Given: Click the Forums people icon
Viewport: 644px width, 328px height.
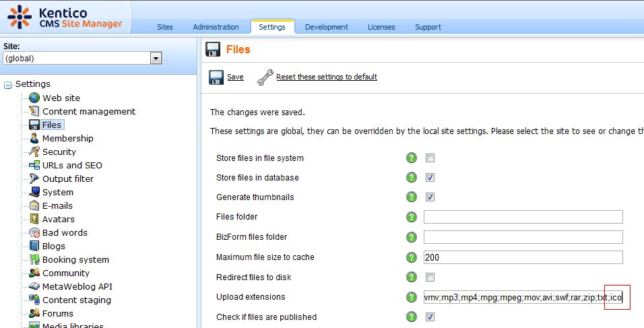Looking at the screenshot, I should 34,313.
